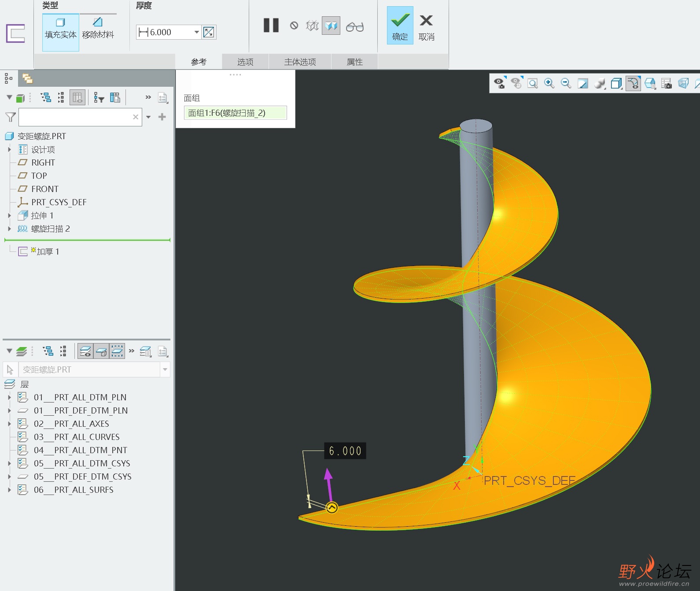Screen dimensions: 700x591
Task: Switch to folder browser tab icon
Action: point(27,78)
